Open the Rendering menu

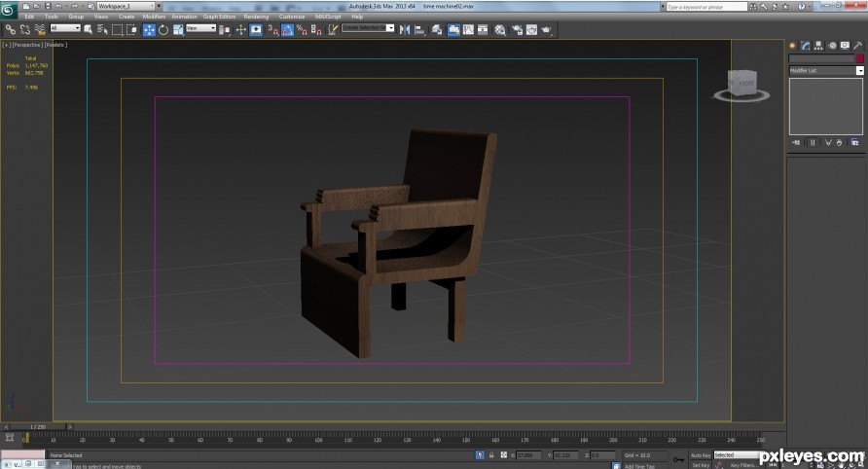pos(256,17)
